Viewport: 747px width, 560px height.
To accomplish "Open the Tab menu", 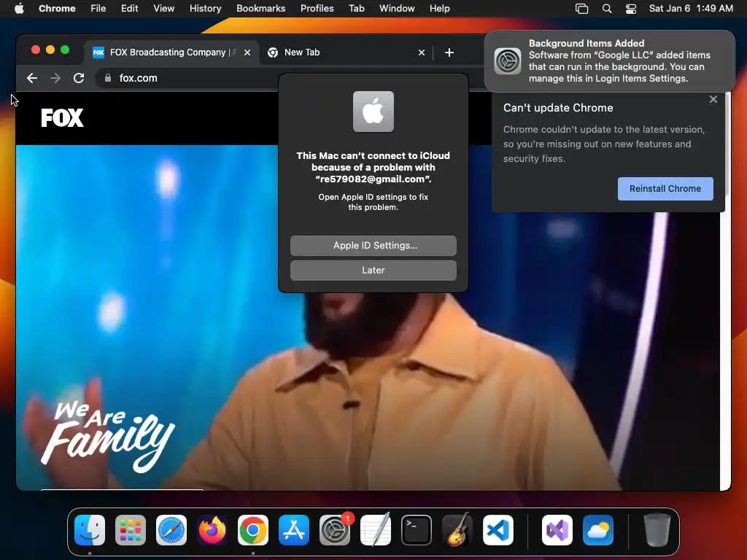I will (356, 8).
